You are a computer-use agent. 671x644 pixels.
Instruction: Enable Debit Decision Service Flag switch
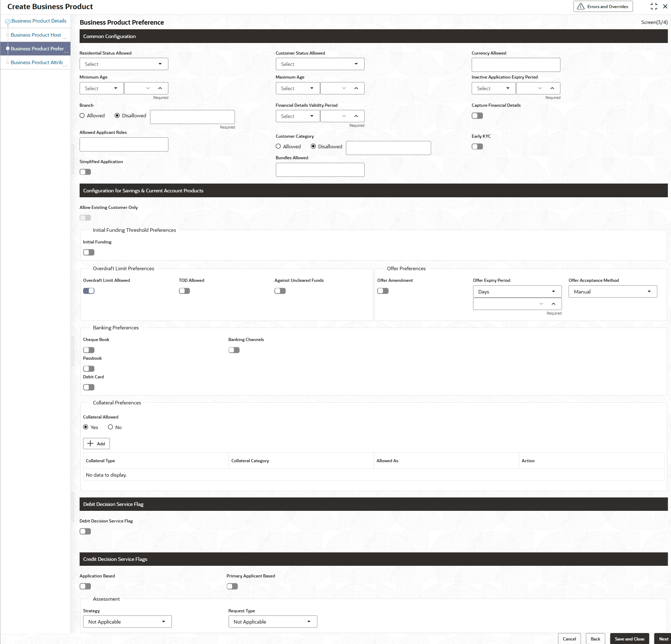pos(85,532)
